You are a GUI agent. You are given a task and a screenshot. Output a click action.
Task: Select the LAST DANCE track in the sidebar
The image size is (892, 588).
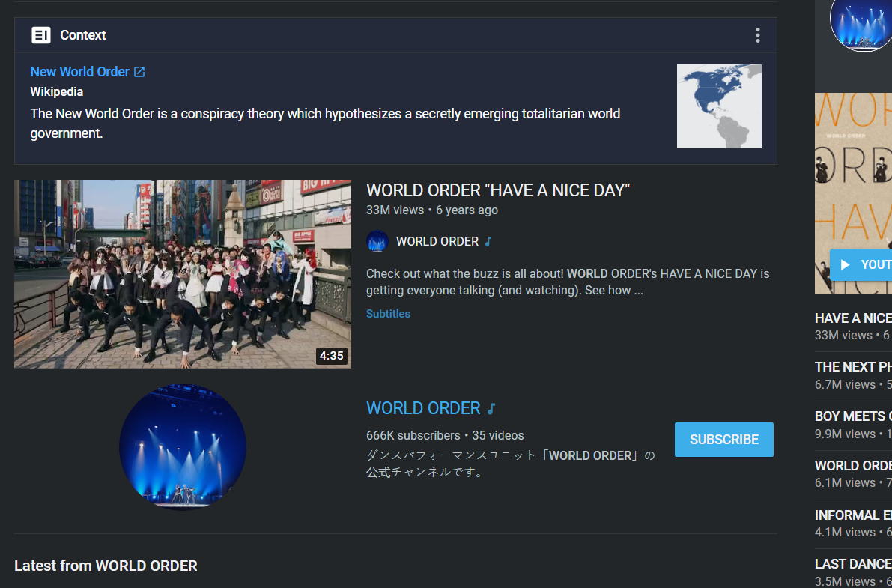tap(853, 572)
